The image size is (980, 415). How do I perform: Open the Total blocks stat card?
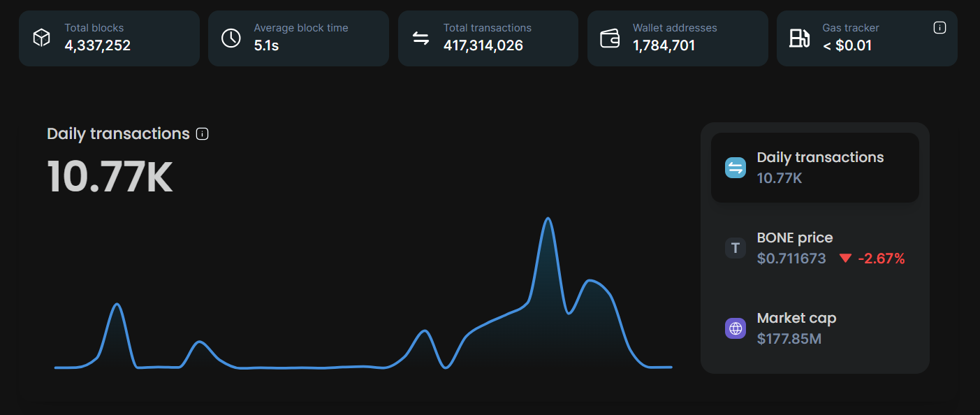click(x=109, y=38)
